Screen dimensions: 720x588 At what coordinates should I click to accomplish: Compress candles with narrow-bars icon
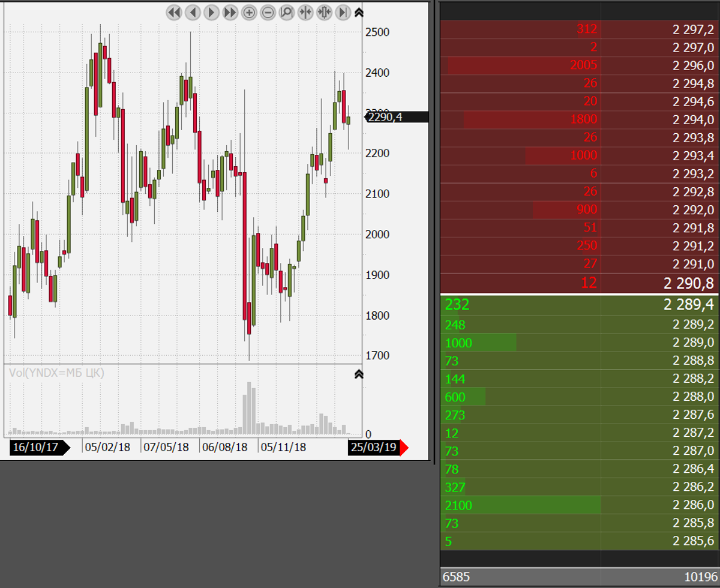[x=305, y=12]
